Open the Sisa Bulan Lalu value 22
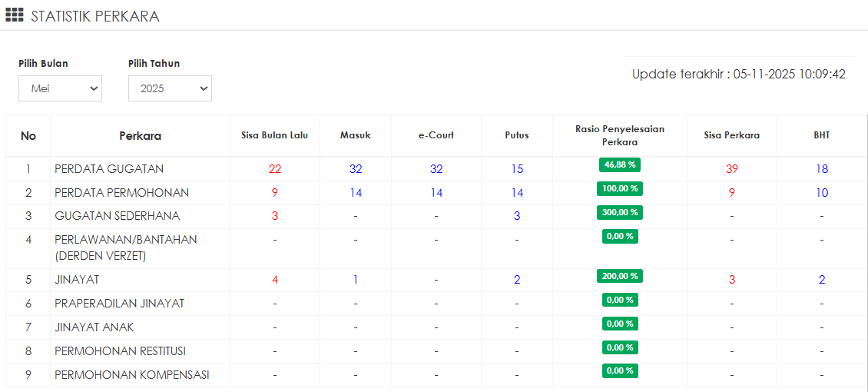 275,169
